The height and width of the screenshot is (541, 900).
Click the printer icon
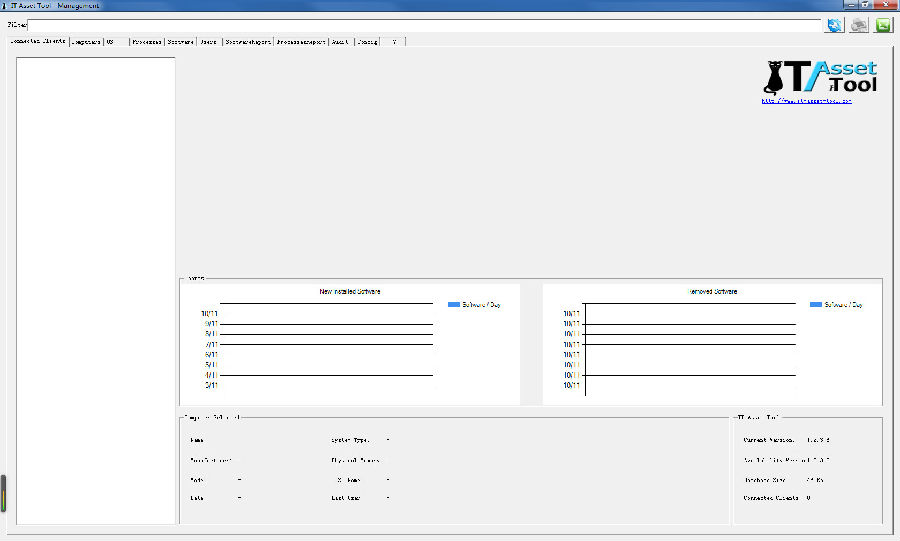(x=859, y=25)
